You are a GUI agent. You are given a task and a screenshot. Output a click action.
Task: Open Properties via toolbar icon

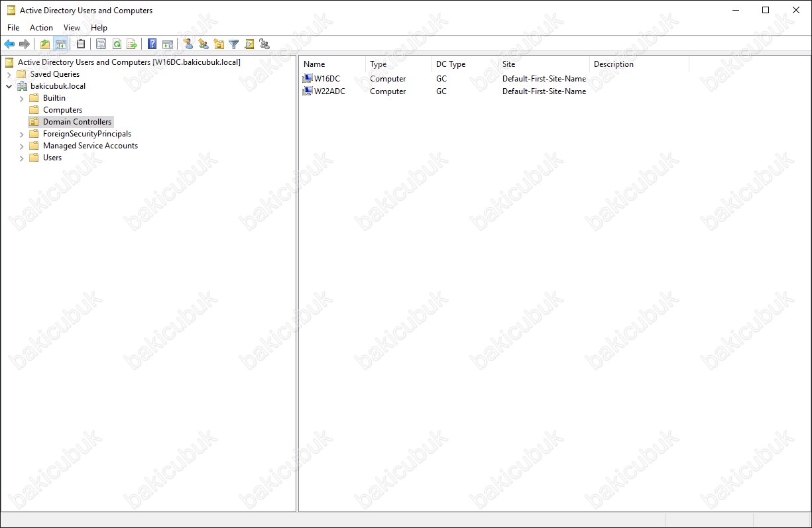101,44
